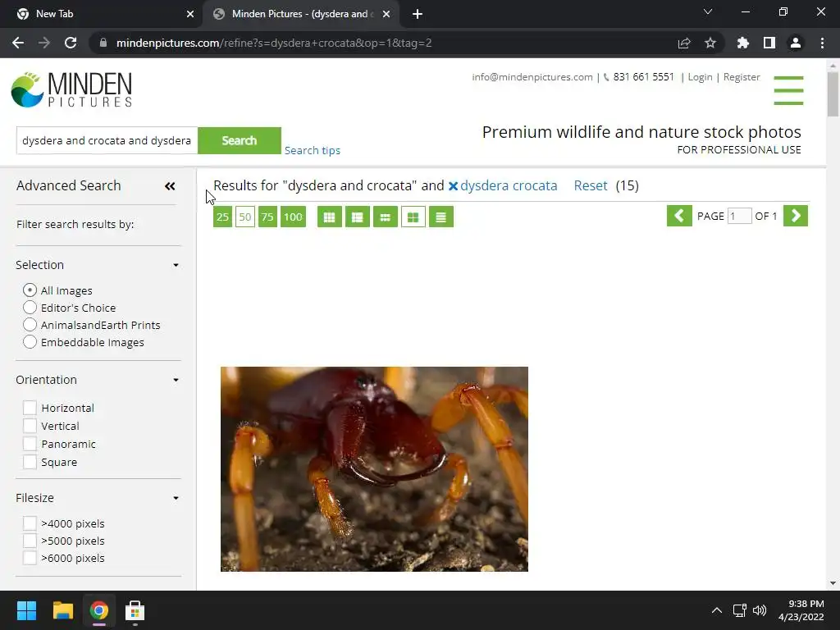Switch to grid with details view icon
The width and height of the screenshot is (840, 630).
pyautogui.click(x=358, y=217)
